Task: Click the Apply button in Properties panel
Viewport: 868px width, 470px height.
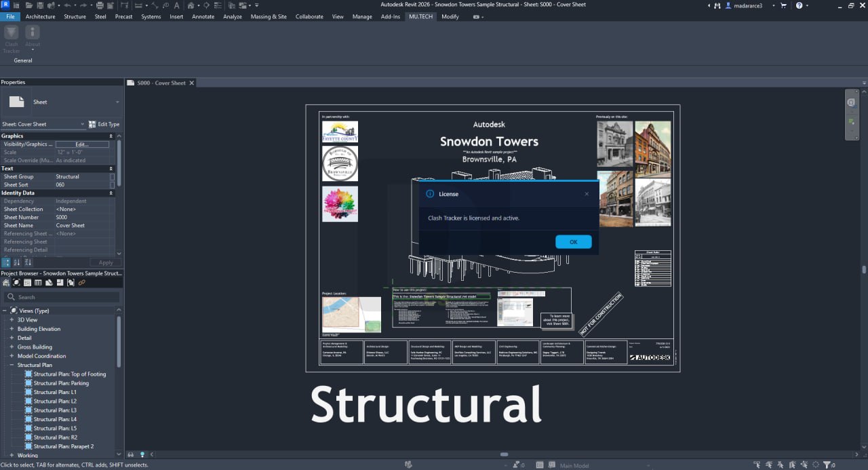Action: (106, 262)
